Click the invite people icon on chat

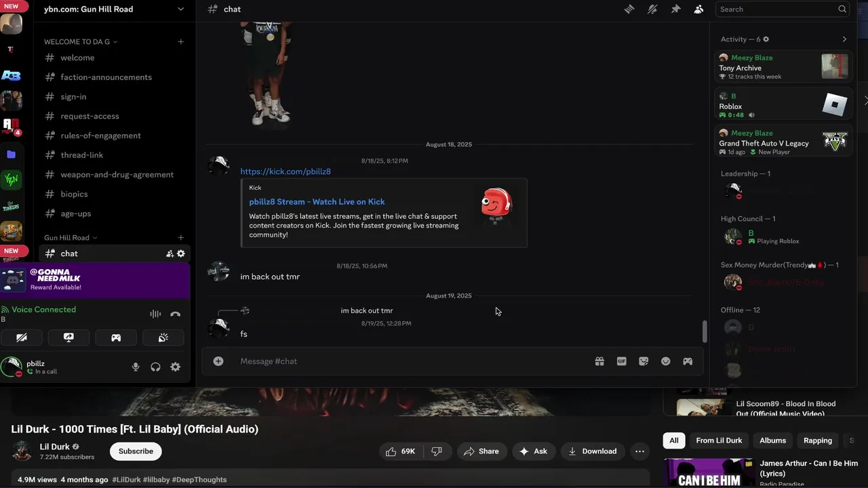click(x=170, y=253)
